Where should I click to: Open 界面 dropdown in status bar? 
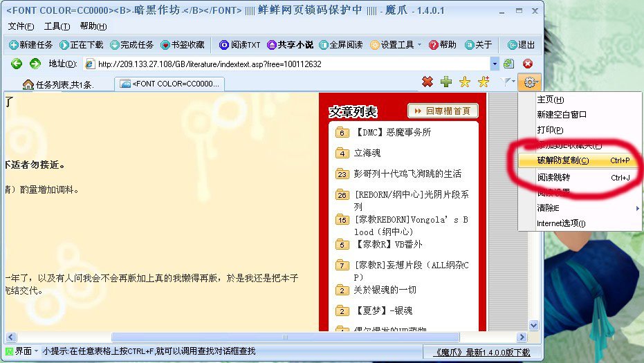(23, 351)
